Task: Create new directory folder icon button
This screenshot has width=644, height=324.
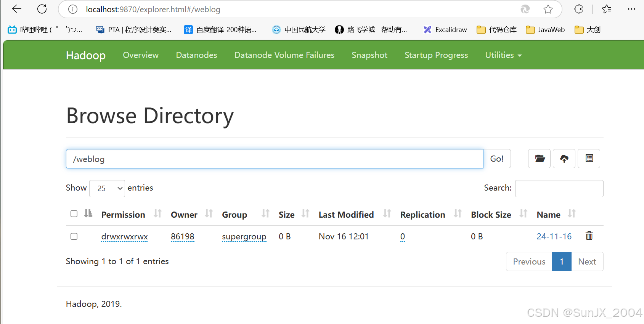Action: point(540,159)
